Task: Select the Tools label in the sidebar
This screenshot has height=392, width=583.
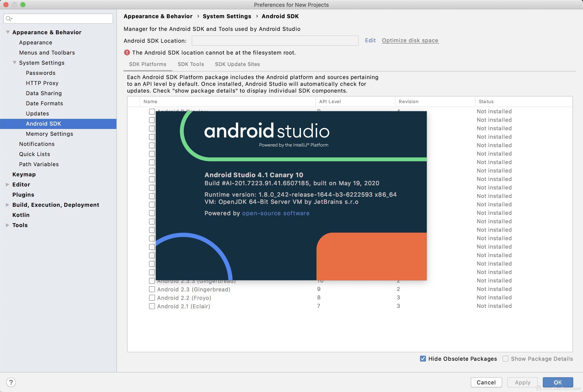Action: tap(20, 225)
